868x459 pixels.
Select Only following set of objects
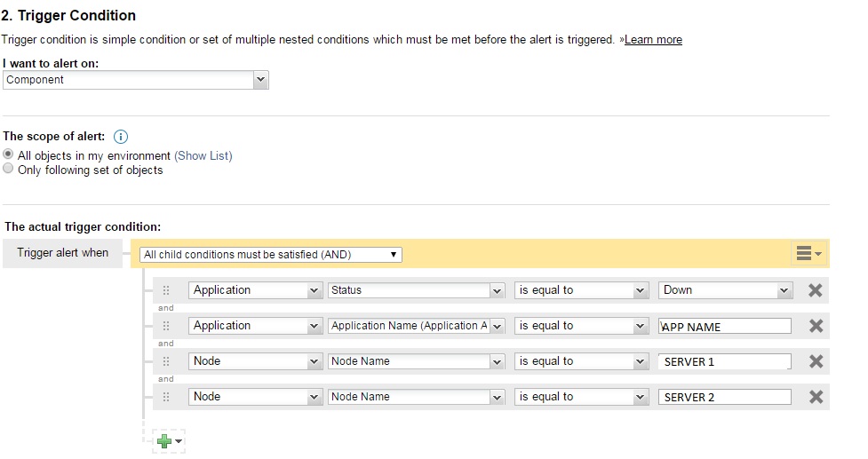click(x=9, y=170)
